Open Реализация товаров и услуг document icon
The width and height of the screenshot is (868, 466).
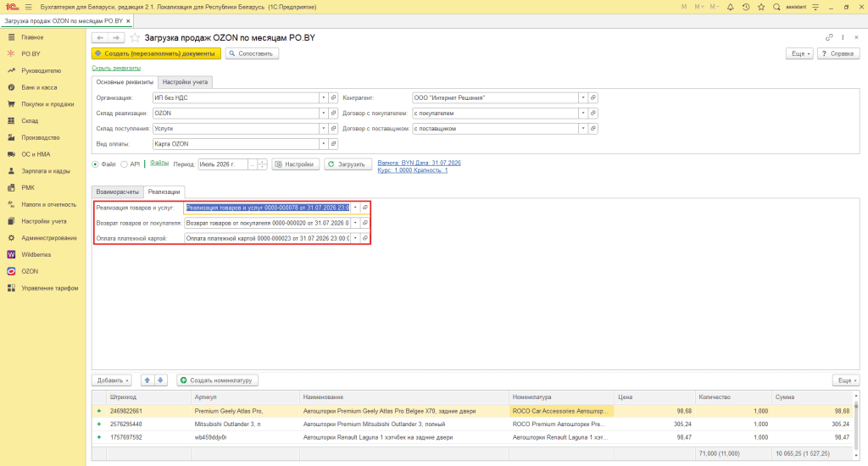[x=364, y=208]
